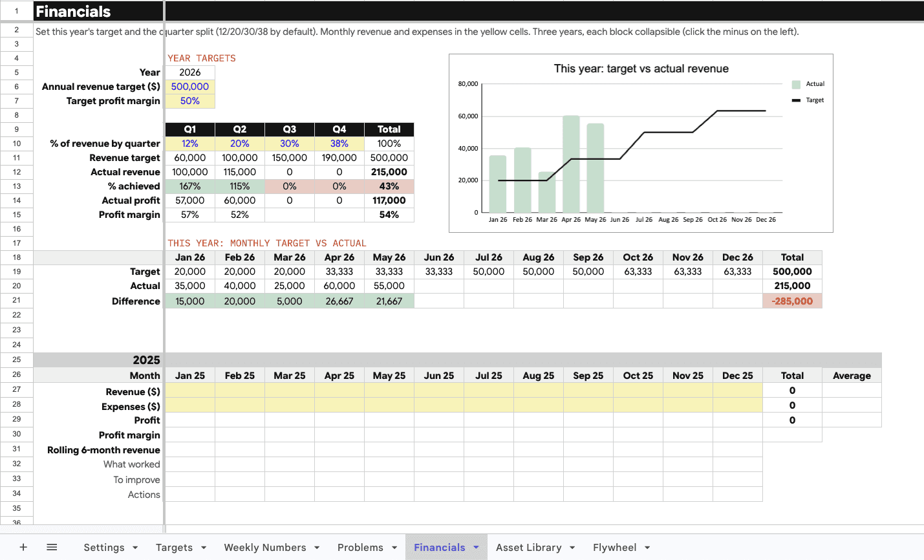
Task: Select the -285,000 difference total cell
Action: pyautogui.click(x=792, y=301)
